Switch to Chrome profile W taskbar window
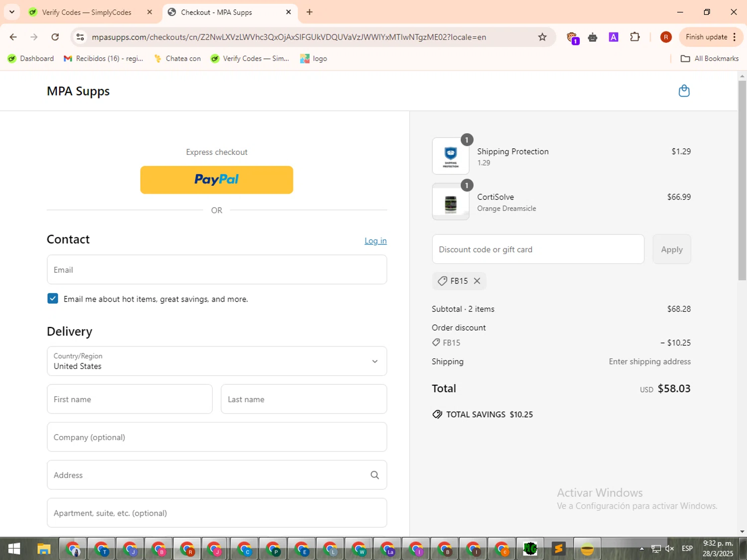The image size is (747, 560). (x=359, y=549)
